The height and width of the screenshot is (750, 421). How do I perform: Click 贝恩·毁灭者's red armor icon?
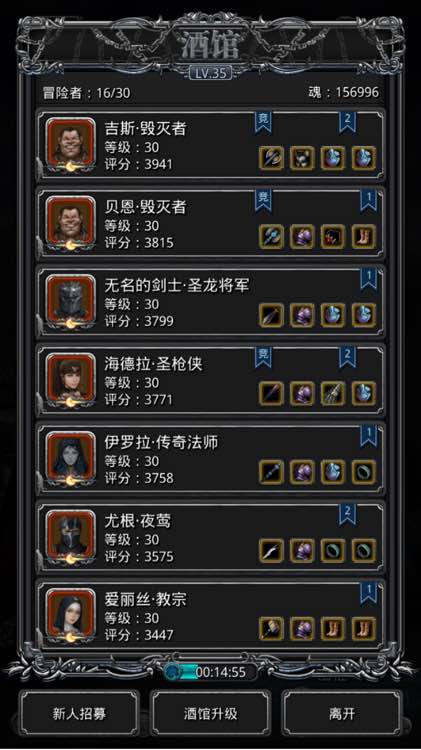[x=333, y=236]
